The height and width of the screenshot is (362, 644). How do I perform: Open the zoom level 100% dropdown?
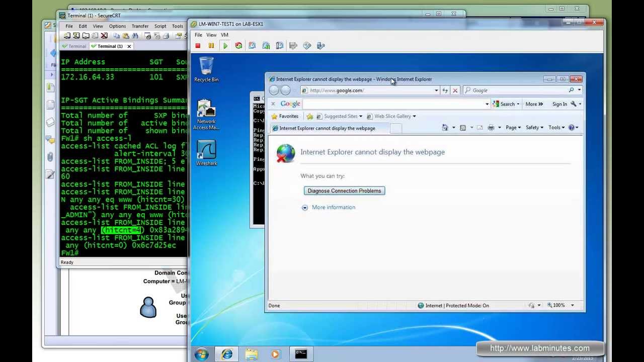tap(572, 305)
